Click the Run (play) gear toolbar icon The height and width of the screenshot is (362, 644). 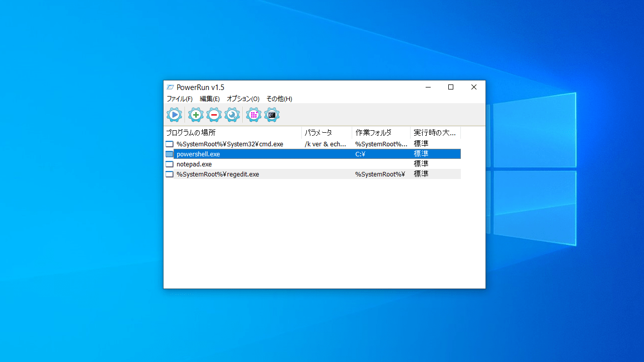(174, 115)
